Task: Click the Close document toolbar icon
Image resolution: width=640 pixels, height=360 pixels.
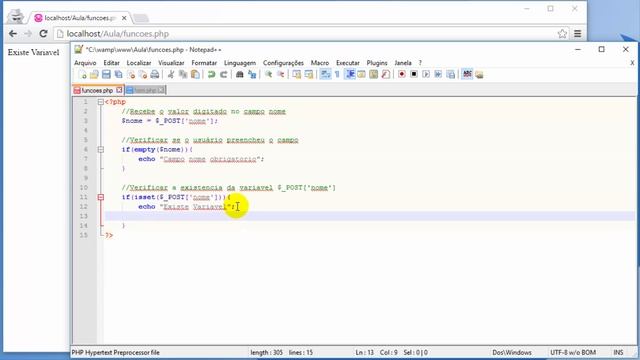Action: (x=131, y=75)
